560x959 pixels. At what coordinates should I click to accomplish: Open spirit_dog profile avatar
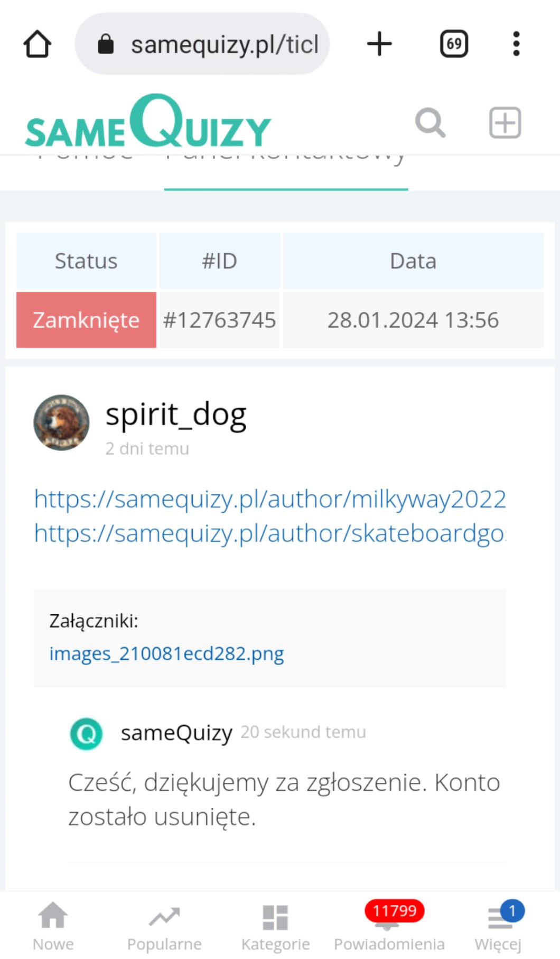coord(61,422)
